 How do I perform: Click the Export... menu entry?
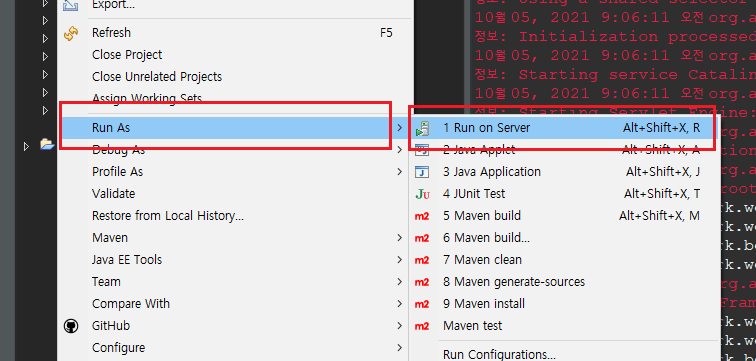tap(234, 6)
